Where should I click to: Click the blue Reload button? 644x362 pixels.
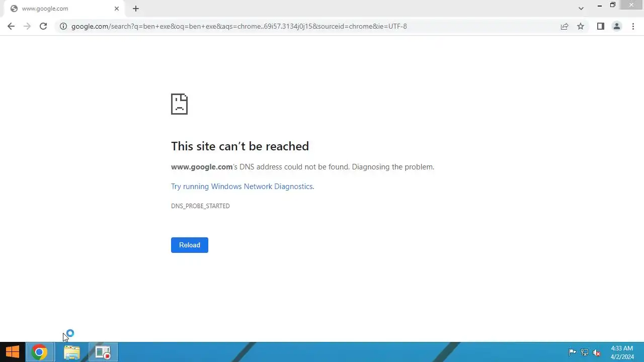tap(190, 245)
